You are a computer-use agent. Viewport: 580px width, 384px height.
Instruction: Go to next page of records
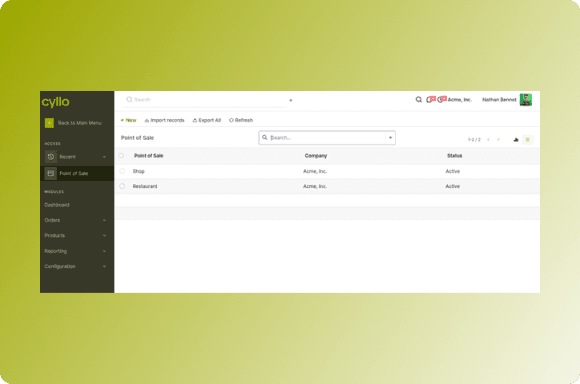pyautogui.click(x=498, y=139)
